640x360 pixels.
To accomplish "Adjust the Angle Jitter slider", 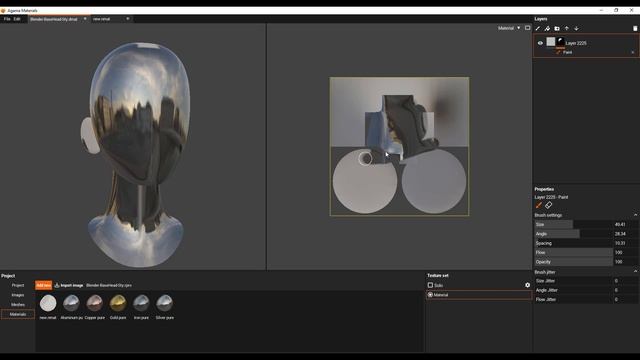I will [x=573, y=290].
